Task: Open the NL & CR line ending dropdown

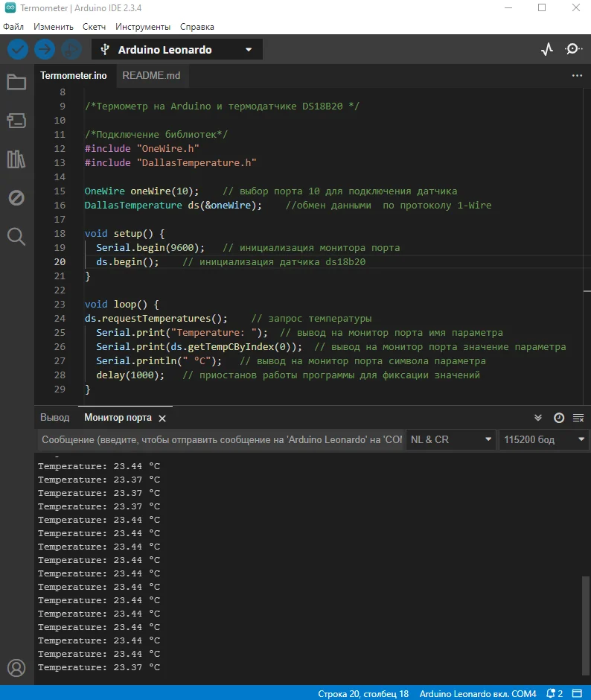Action: point(451,439)
